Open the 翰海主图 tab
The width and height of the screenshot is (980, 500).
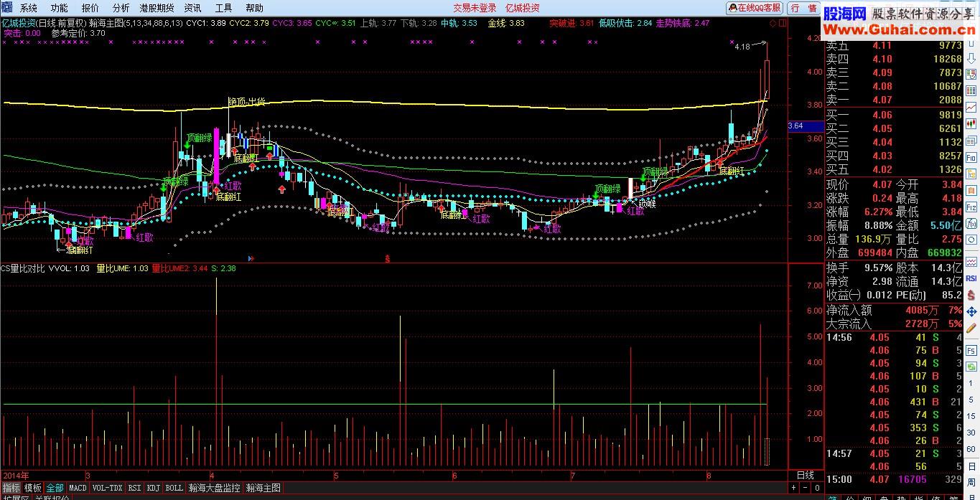click(263, 488)
